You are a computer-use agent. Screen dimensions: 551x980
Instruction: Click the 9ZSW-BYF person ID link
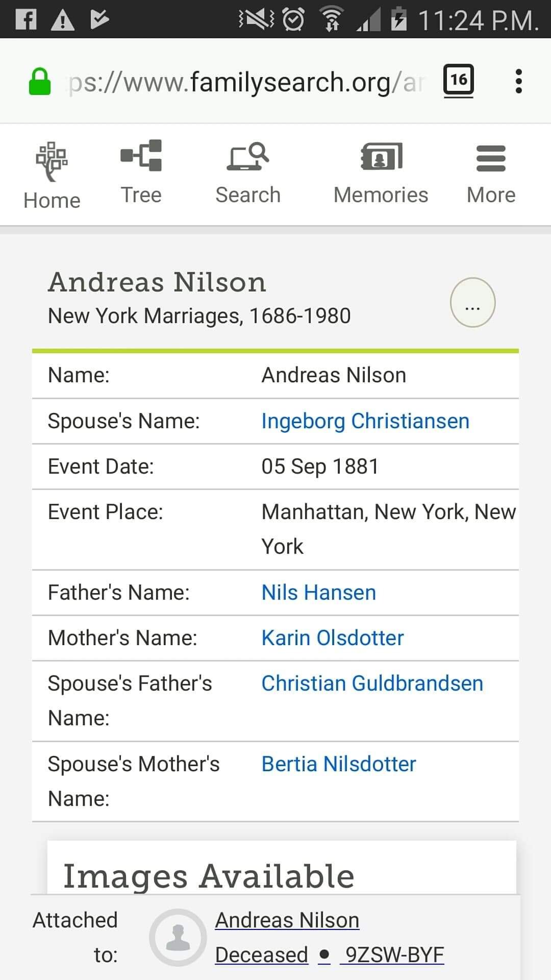coord(394,954)
